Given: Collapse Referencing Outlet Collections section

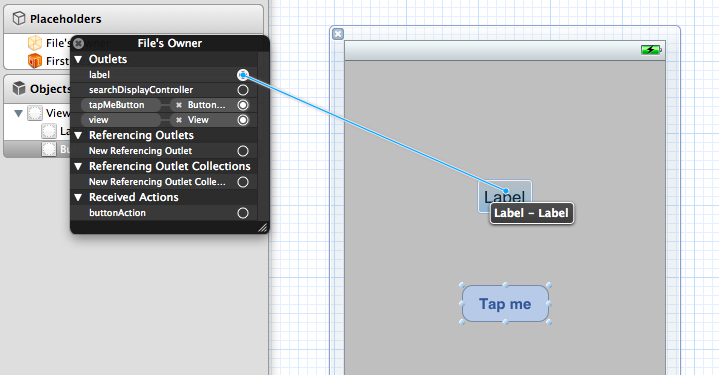Looking at the screenshot, I should point(78,166).
